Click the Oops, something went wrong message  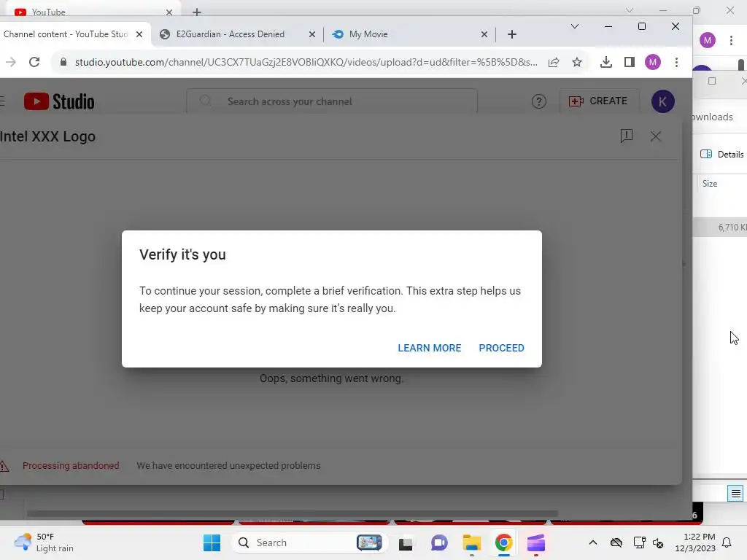pos(332,378)
